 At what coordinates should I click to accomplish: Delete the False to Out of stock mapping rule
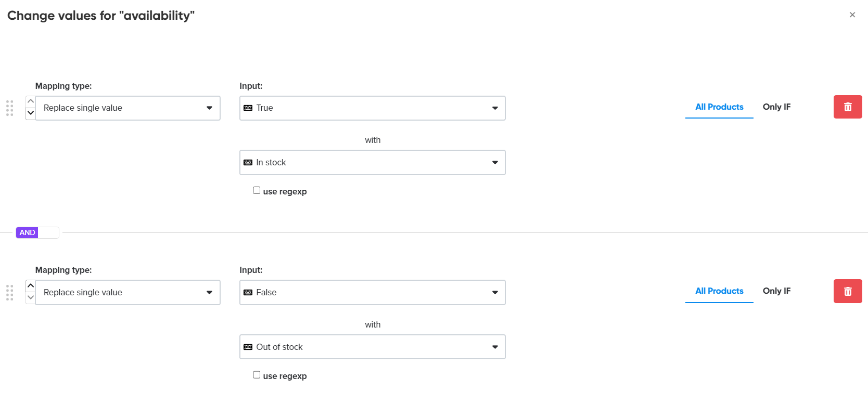coord(848,291)
